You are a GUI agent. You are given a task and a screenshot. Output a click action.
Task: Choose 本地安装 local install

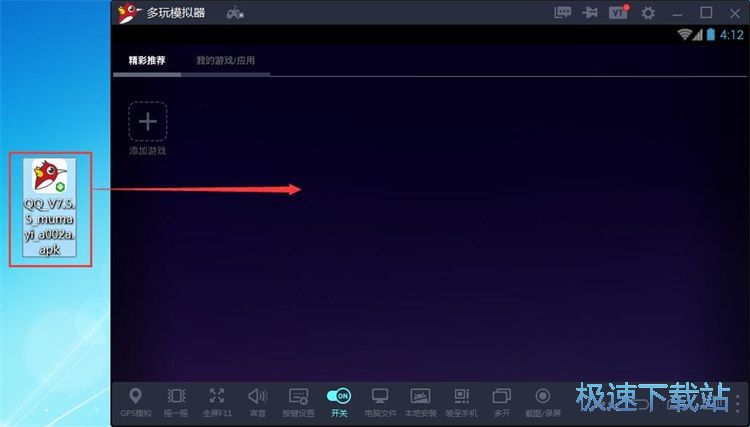tap(420, 402)
